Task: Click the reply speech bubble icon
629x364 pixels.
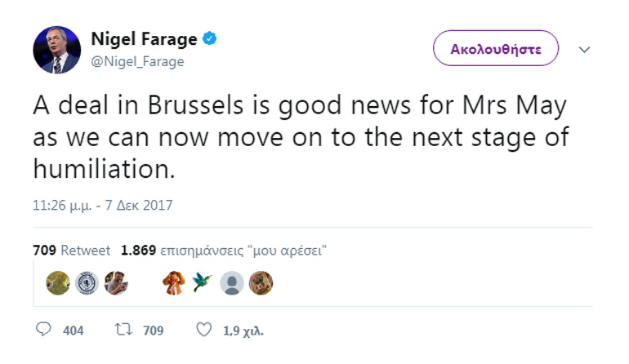Action: 44,331
